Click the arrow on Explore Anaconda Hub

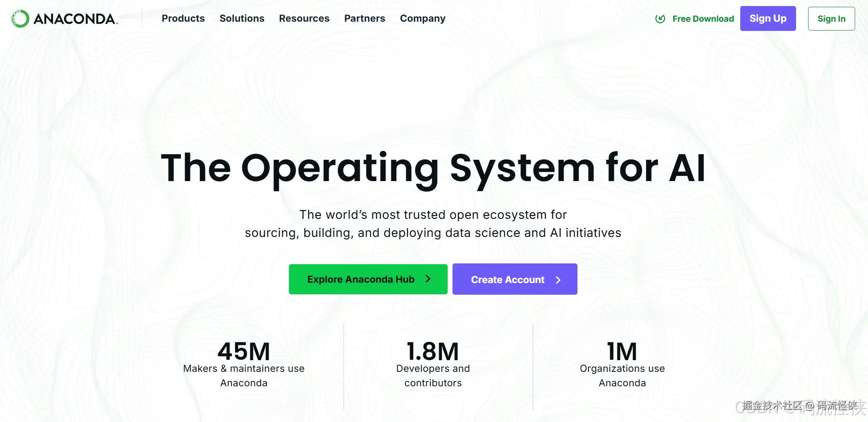[x=428, y=279]
